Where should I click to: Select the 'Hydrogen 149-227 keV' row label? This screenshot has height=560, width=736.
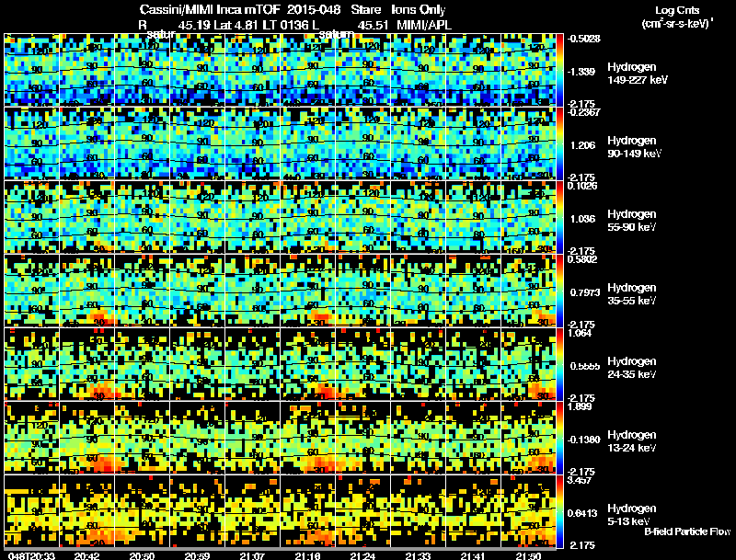(x=637, y=74)
